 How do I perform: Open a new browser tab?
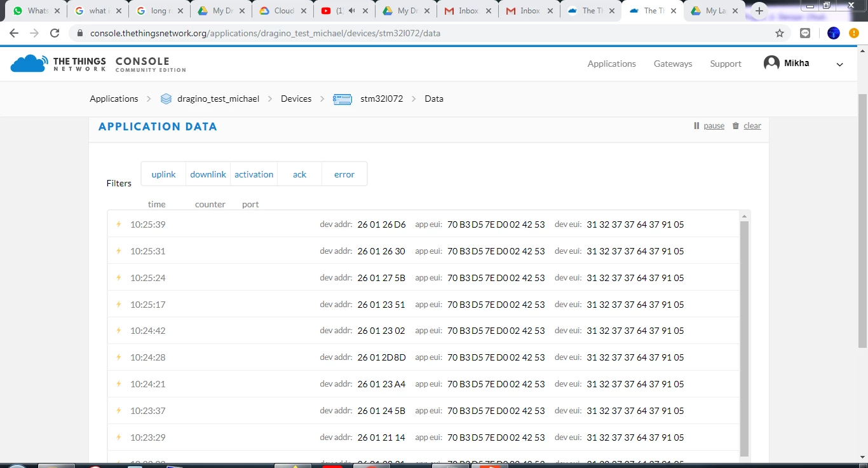click(759, 11)
